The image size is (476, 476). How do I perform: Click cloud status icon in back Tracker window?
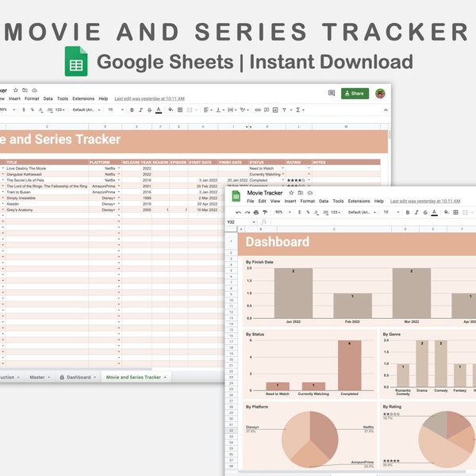point(34,90)
